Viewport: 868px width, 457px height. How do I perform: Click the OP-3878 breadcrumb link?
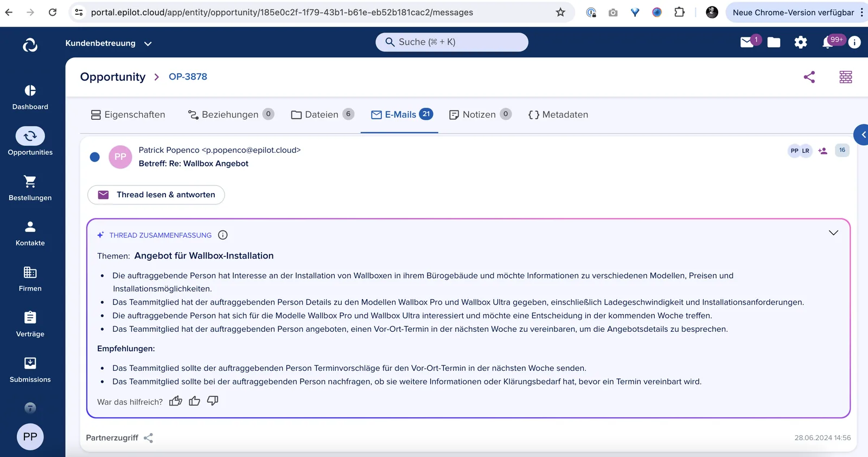[x=188, y=77]
